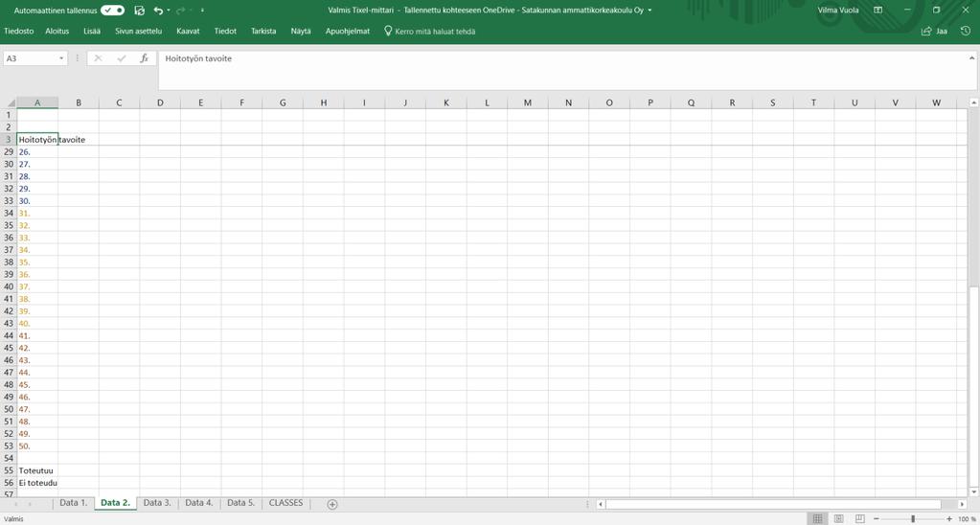Select cell containing 26.

pyautogui.click(x=37, y=152)
